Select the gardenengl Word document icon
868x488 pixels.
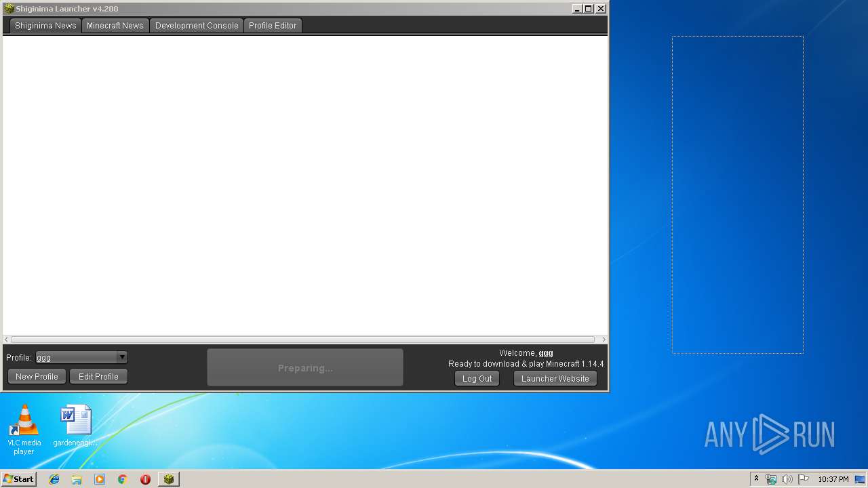click(76, 426)
